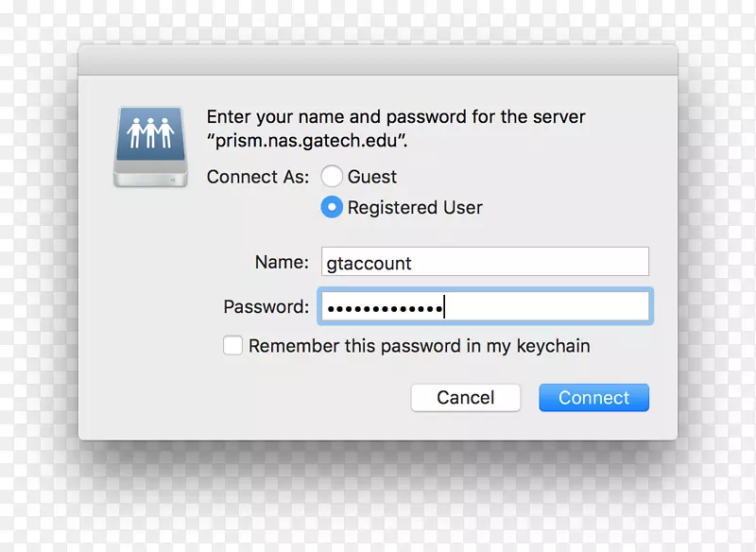Click the "Name:" field label
Image resolution: width=756 pixels, height=552 pixels.
pyautogui.click(x=282, y=262)
